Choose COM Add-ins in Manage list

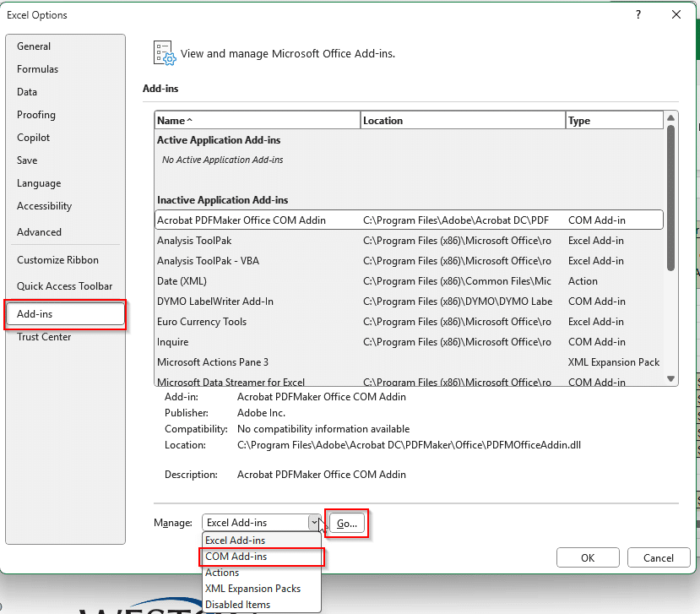click(262, 557)
